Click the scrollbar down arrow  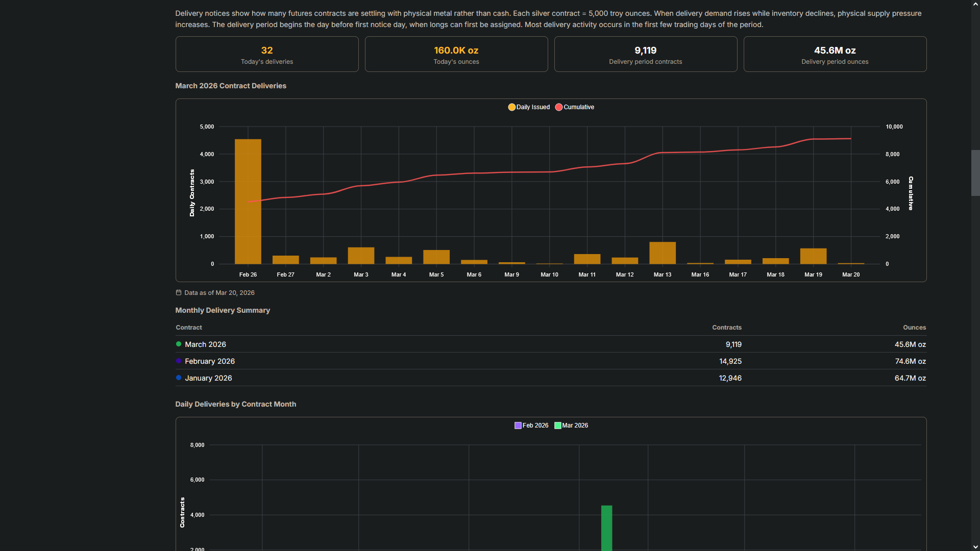[975, 547]
